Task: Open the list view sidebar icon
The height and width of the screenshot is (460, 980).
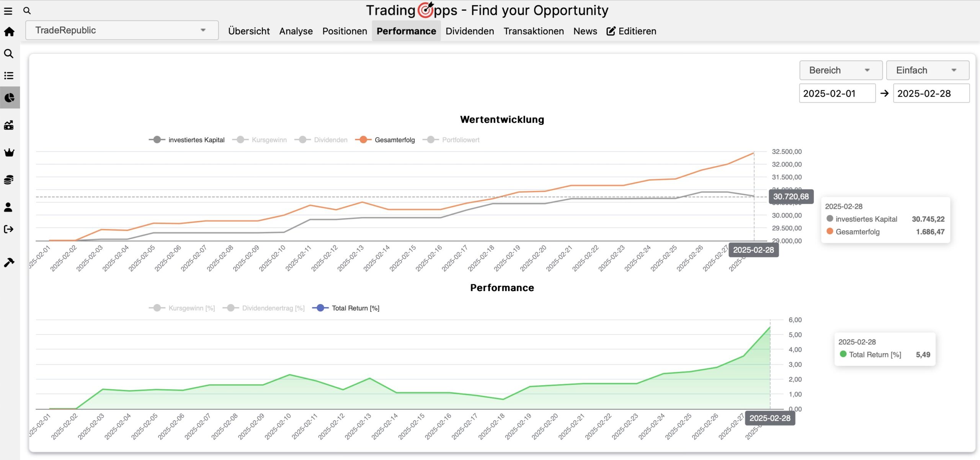Action: click(9, 75)
